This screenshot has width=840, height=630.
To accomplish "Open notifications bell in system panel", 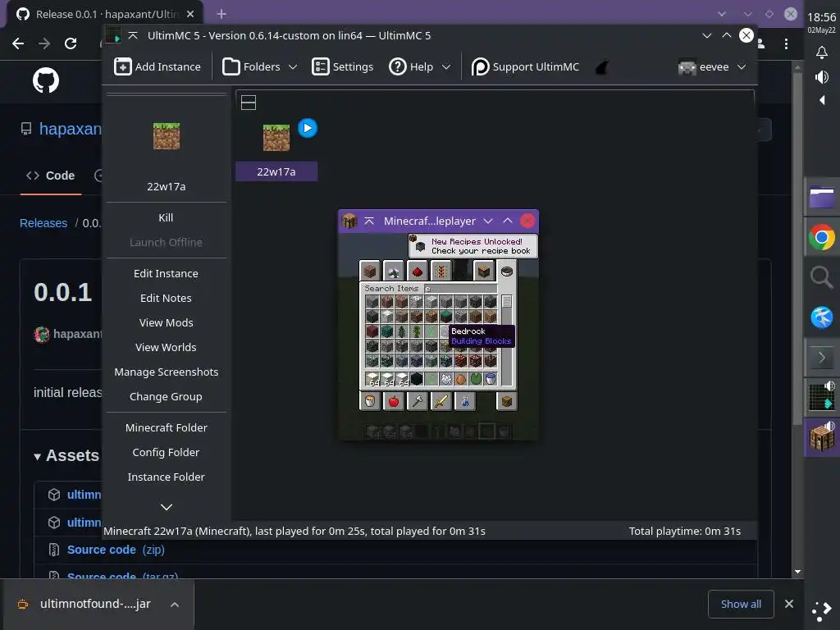I will (x=821, y=52).
